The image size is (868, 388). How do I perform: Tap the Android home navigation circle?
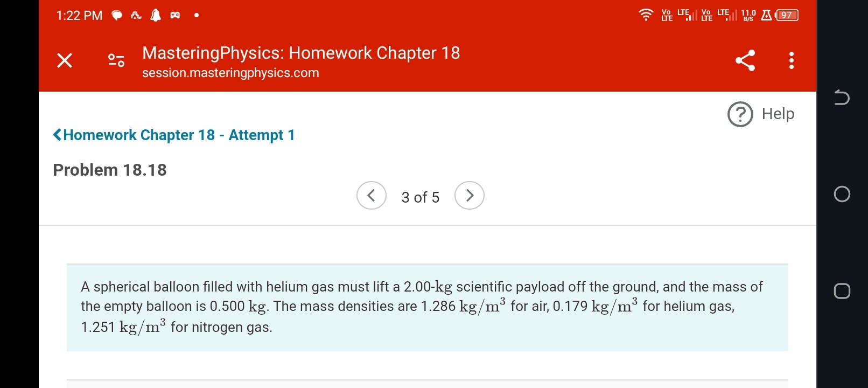pos(842,195)
